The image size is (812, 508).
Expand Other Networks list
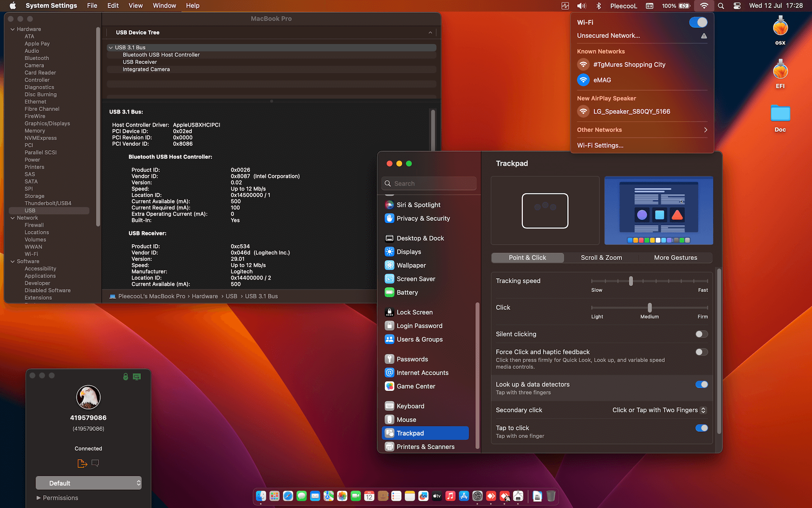[x=642, y=130]
